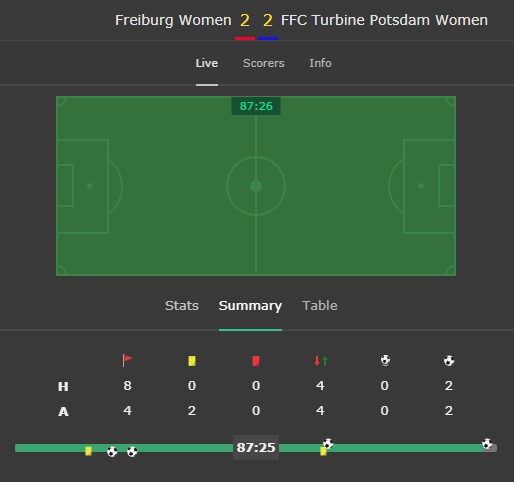Click the Freiburg Women team name
Viewport: 514px width, 482px height.
[173, 20]
